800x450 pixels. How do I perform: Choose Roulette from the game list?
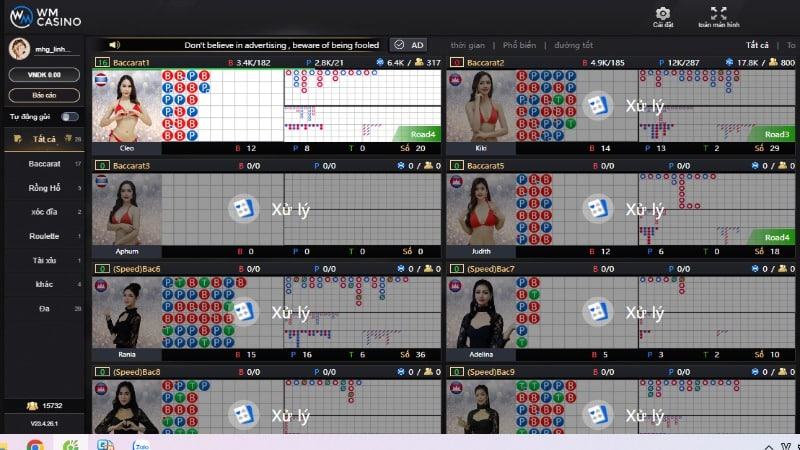click(45, 236)
